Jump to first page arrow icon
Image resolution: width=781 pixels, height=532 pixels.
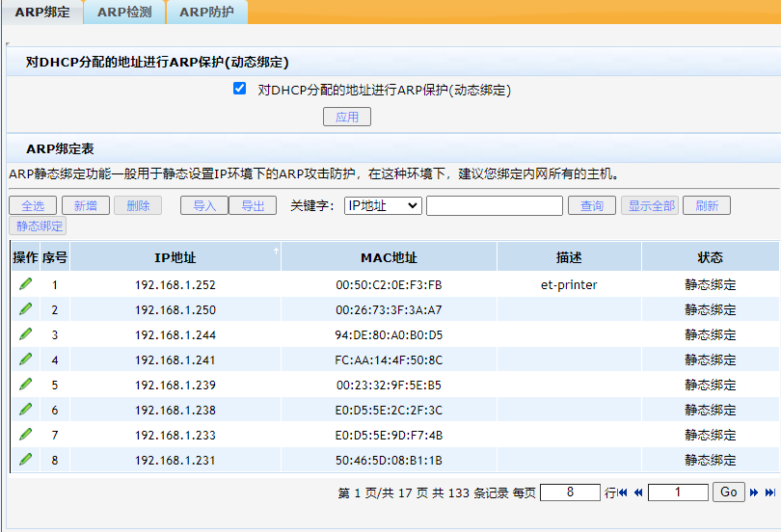(622, 492)
